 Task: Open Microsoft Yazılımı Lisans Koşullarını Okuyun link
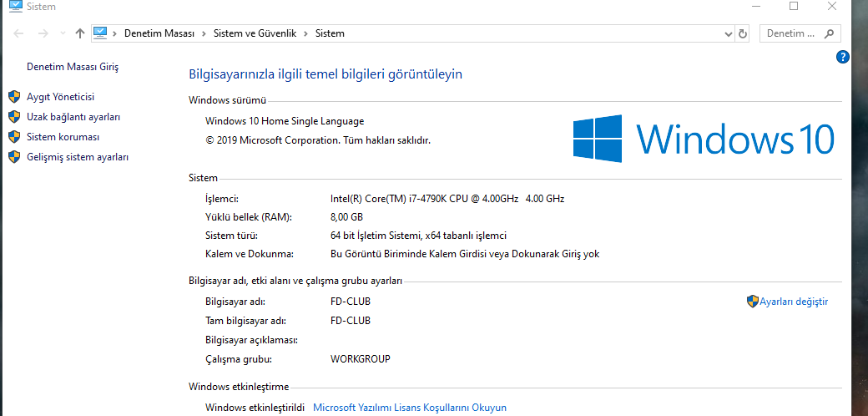pyautogui.click(x=410, y=408)
